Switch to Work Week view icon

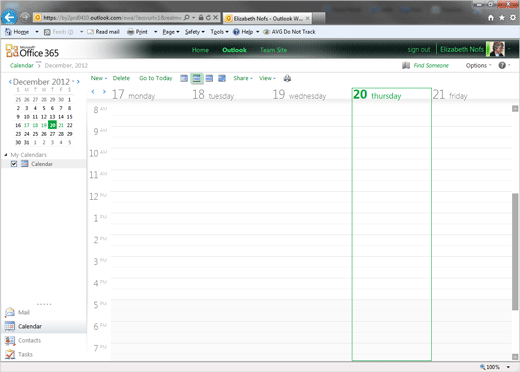click(197, 78)
